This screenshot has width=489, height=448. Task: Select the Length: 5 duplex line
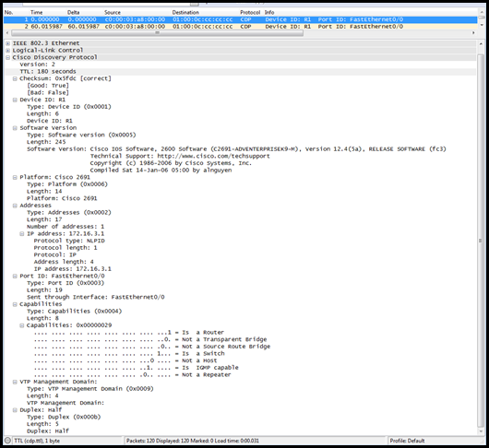click(x=42, y=424)
